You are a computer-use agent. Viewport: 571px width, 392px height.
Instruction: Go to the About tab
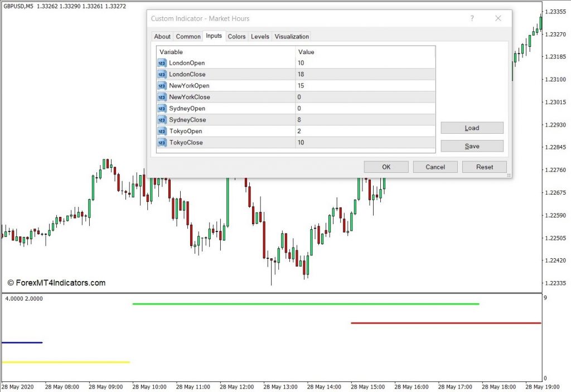[162, 36]
